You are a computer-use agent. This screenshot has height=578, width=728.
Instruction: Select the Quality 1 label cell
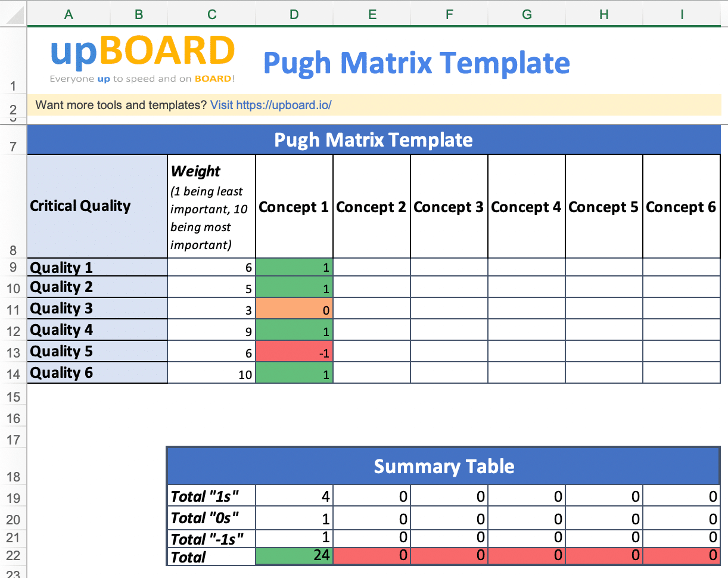[98, 267]
